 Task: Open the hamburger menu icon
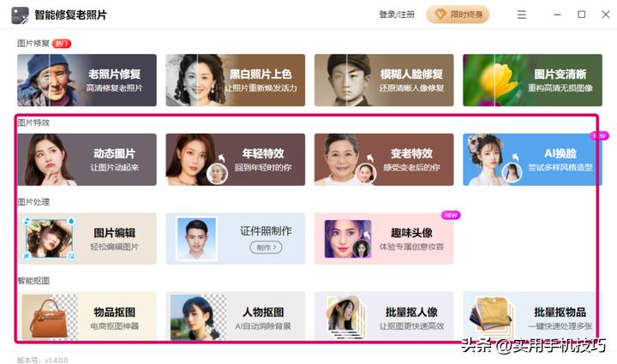[x=521, y=15]
